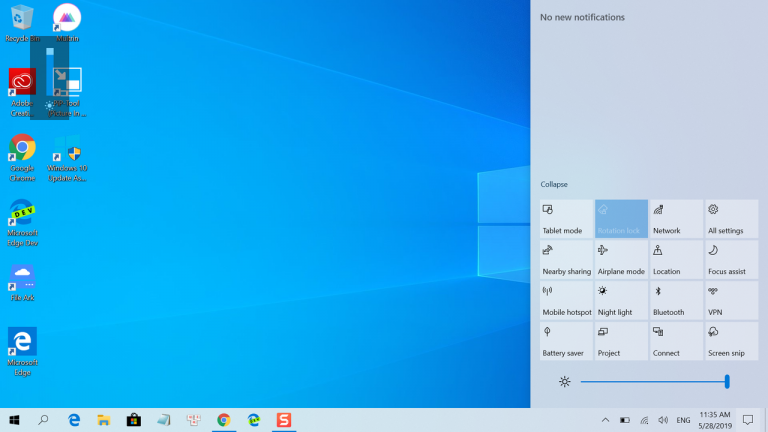The width and height of the screenshot is (768, 432).
Task: Open taskbar Search
Action: point(44,420)
